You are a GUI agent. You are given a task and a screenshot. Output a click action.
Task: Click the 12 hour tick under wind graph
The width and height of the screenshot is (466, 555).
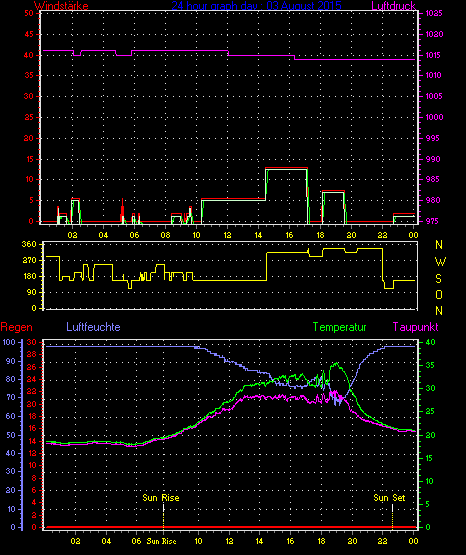tap(227, 235)
